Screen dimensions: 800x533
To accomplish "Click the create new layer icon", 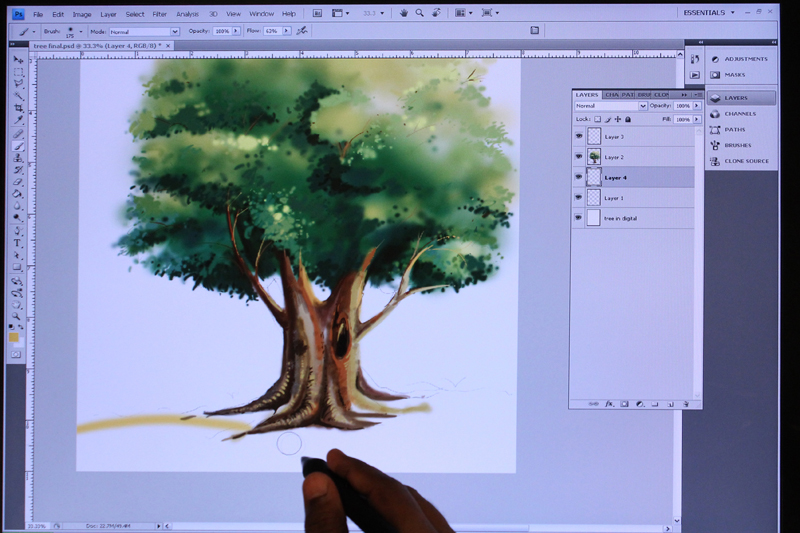I will [671, 404].
